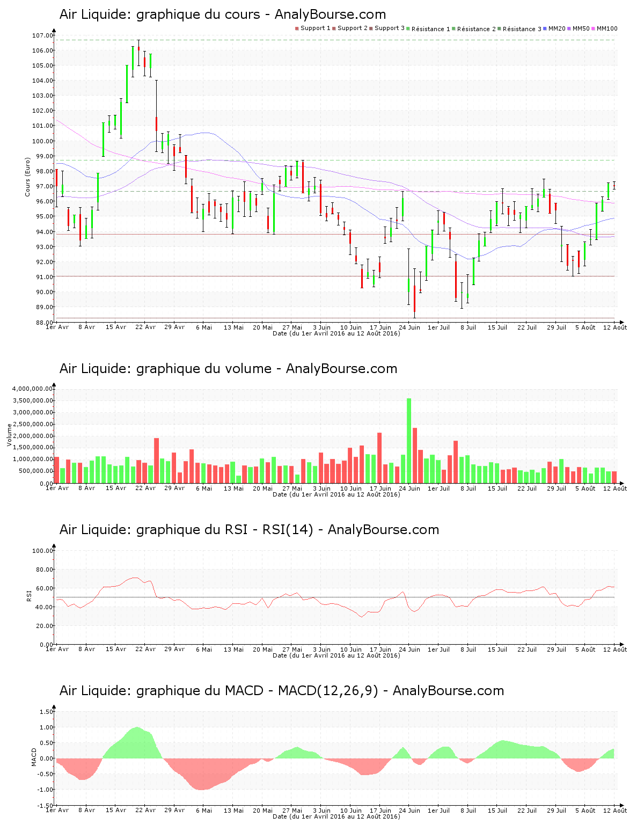Click '8 Juil' under the volume chart
644x832 pixels.
click(x=468, y=488)
